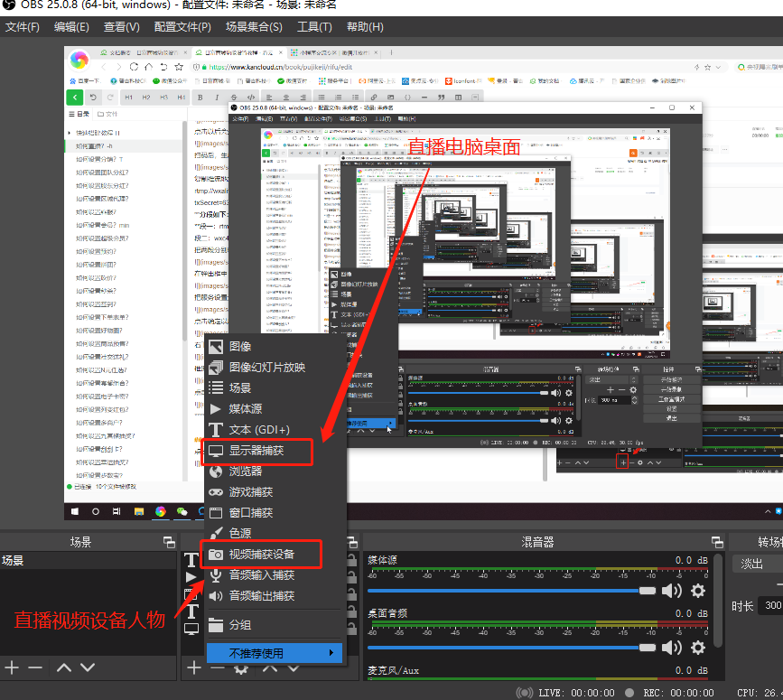Select 窗口捕获 source entry
Viewport: 783px width, 700px height.
point(275,513)
